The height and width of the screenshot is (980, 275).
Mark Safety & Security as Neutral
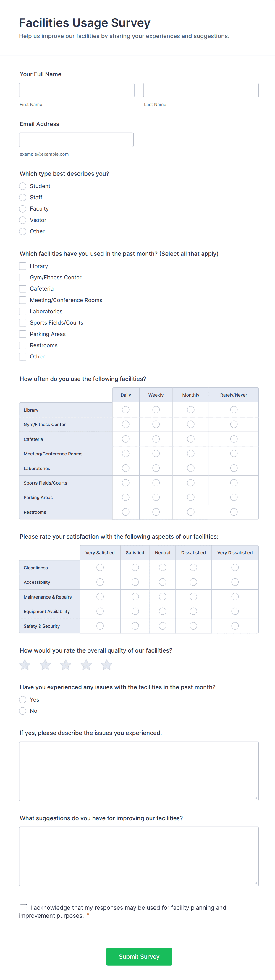tap(163, 626)
